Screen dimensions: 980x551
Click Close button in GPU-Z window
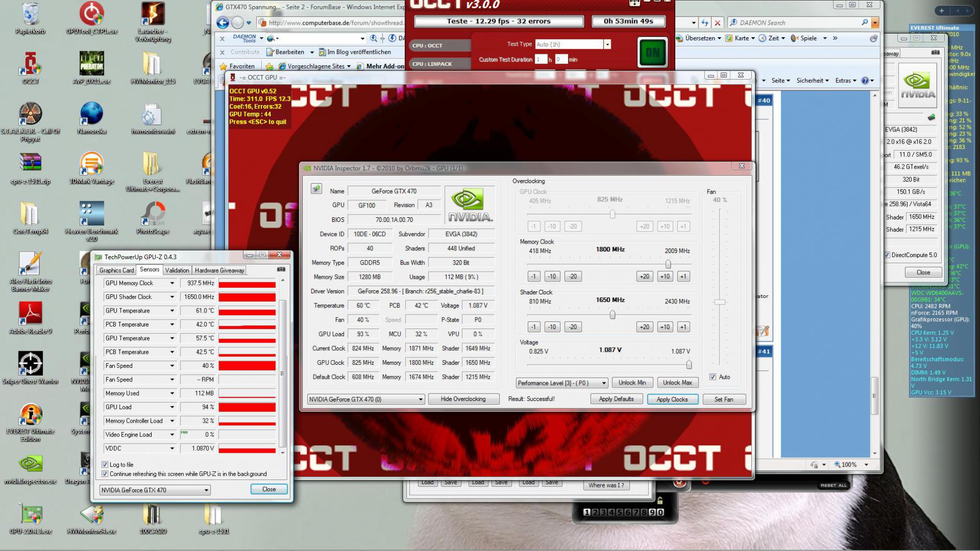click(269, 489)
